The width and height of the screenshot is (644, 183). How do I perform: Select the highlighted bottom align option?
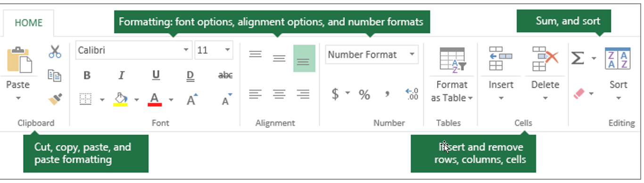[x=304, y=58]
